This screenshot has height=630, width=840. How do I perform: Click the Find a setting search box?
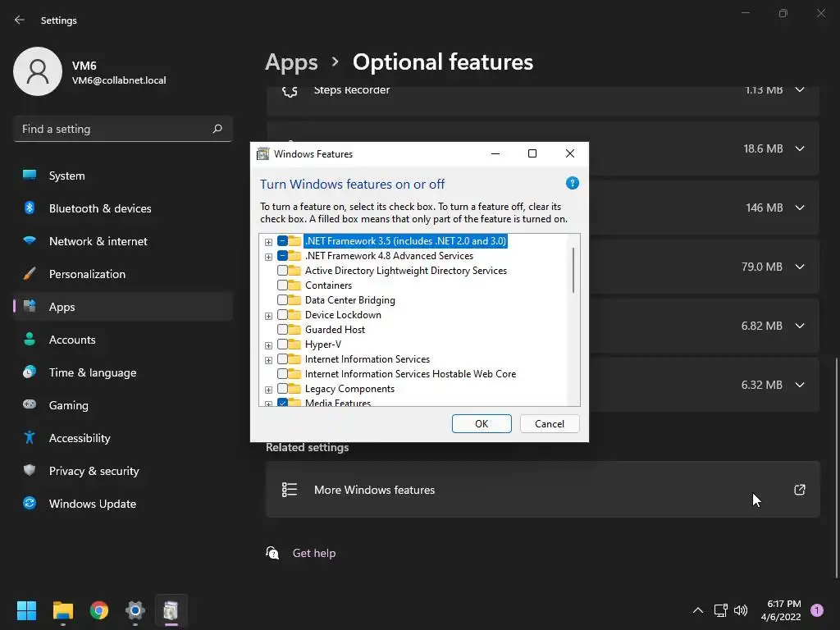(x=113, y=129)
